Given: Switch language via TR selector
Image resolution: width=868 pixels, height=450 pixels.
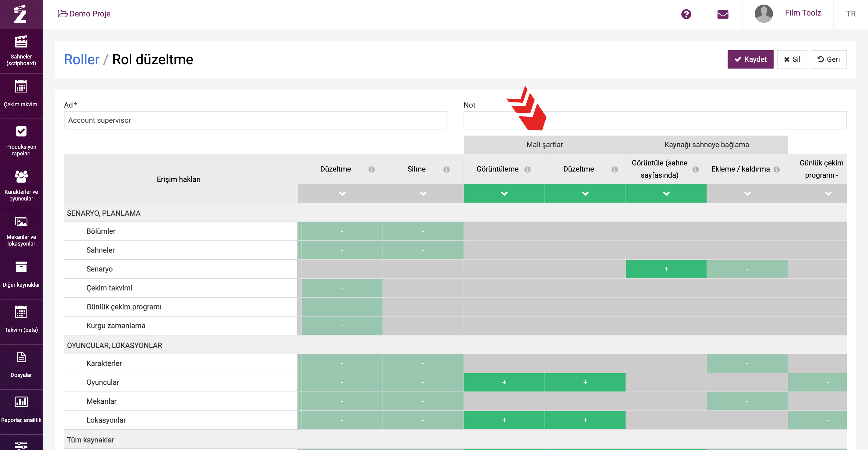Looking at the screenshot, I should tap(851, 14).
